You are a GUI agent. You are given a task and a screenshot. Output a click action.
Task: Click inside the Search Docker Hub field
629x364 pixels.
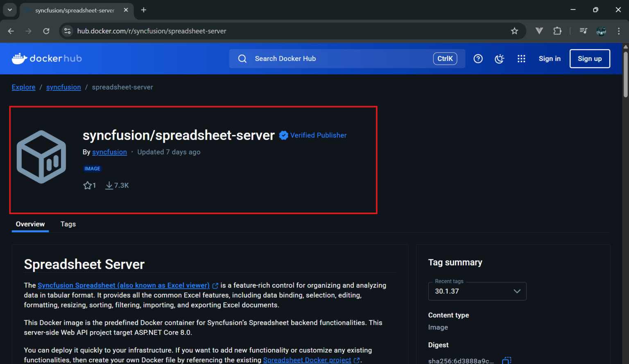click(x=328, y=58)
